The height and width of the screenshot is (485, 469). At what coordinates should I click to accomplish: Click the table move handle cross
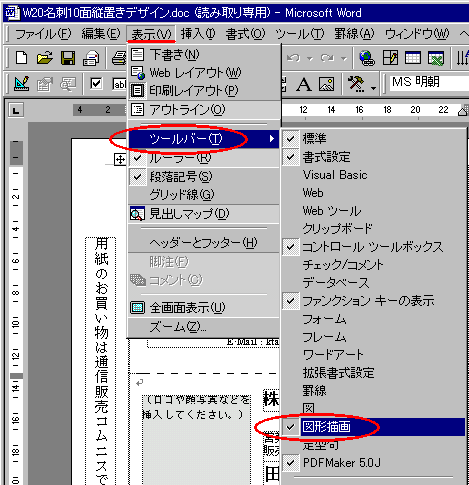120,160
